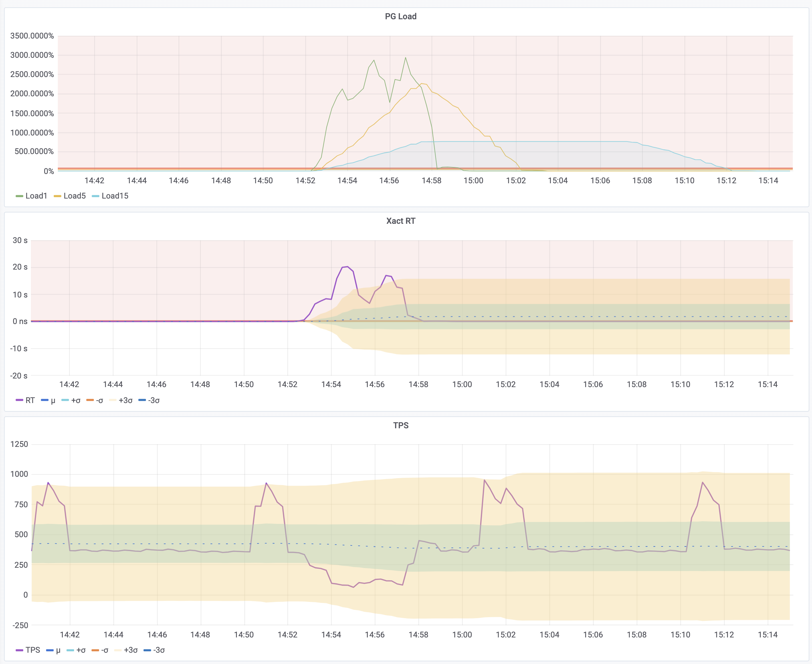
Task: Click 14:52 label on TPS time axis
Action: (287, 635)
